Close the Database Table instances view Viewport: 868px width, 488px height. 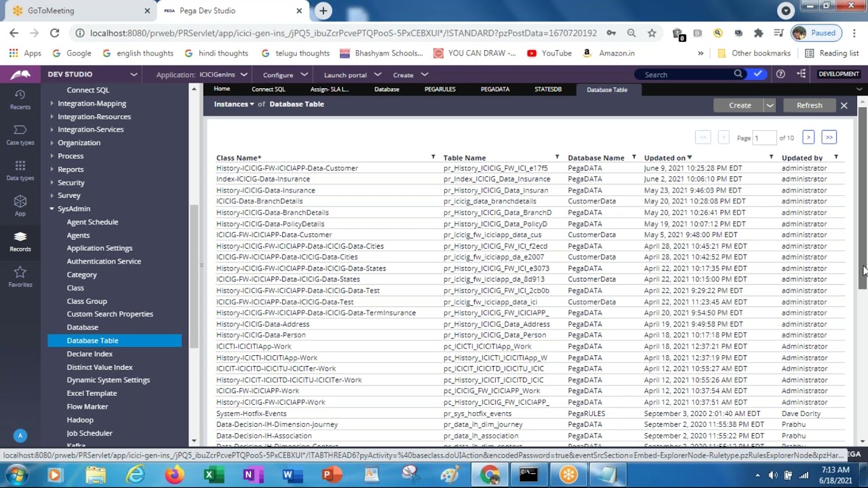tap(844, 105)
